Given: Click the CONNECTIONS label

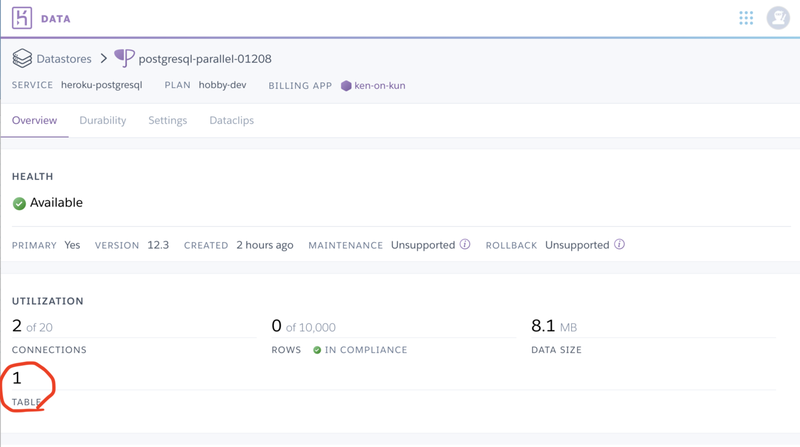Looking at the screenshot, I should pyautogui.click(x=49, y=350).
